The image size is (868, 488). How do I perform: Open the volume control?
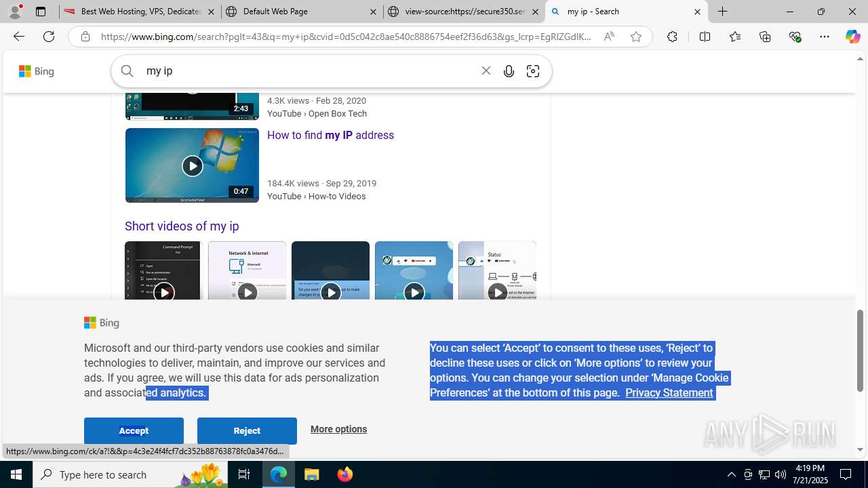tap(781, 474)
